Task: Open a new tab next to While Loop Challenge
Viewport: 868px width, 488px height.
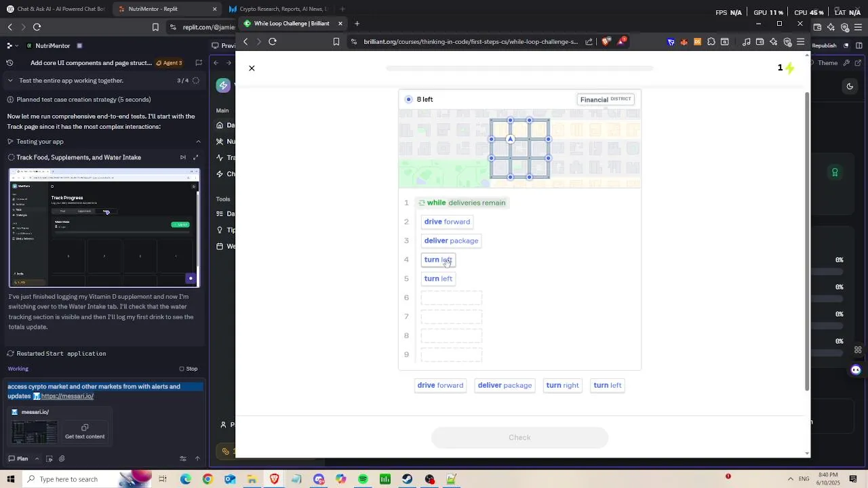Action: [x=357, y=24]
